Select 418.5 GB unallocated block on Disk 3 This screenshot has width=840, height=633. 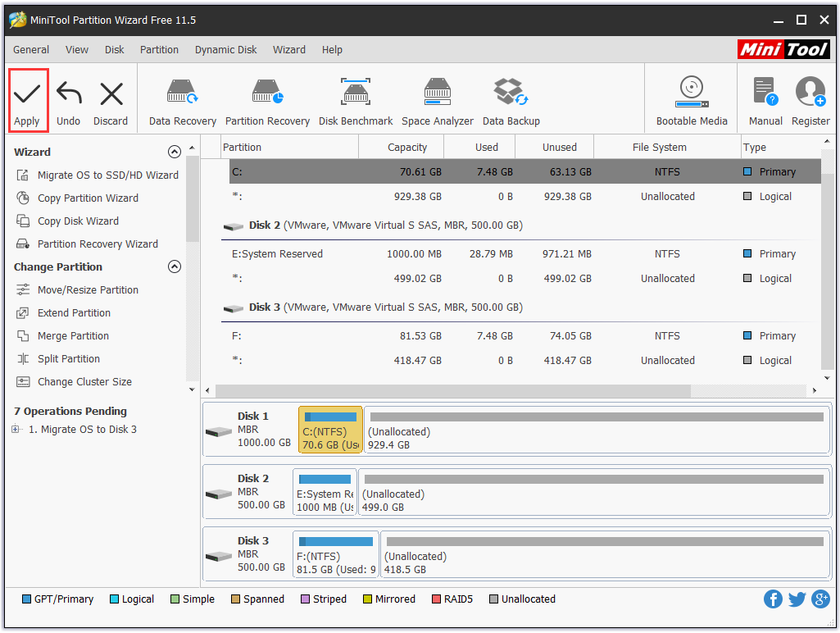[605, 555]
